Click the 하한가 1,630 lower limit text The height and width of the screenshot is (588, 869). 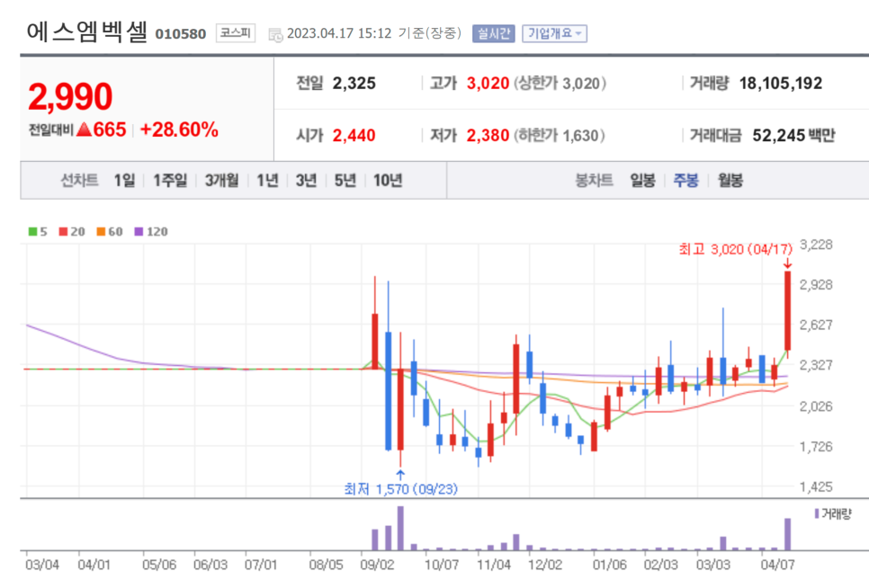pyautogui.click(x=560, y=136)
